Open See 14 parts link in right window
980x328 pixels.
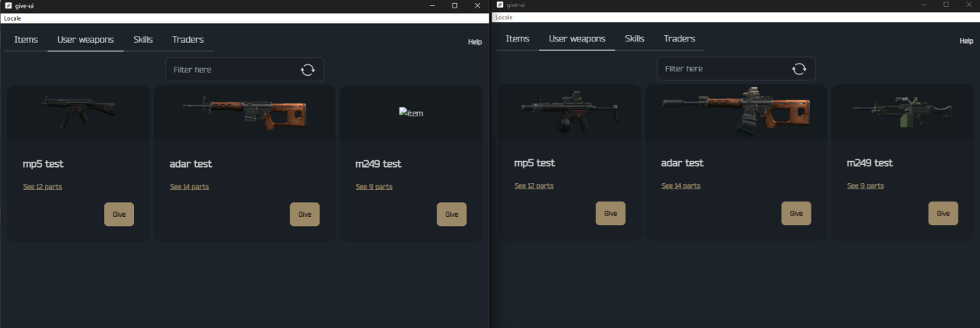pos(681,186)
